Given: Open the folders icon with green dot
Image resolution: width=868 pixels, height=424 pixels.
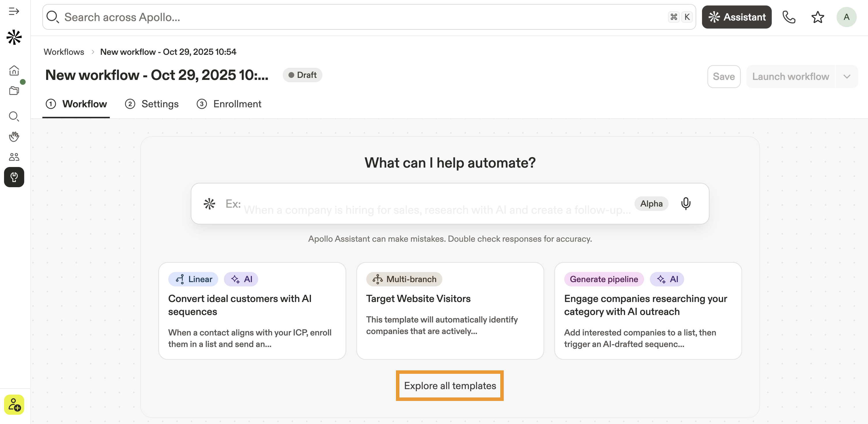Looking at the screenshot, I should coord(14,90).
